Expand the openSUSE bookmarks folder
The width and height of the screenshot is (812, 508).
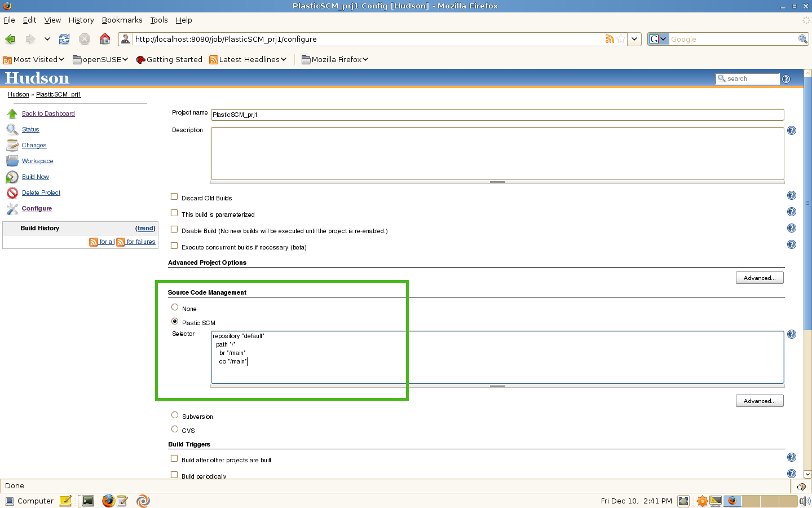[x=100, y=59]
